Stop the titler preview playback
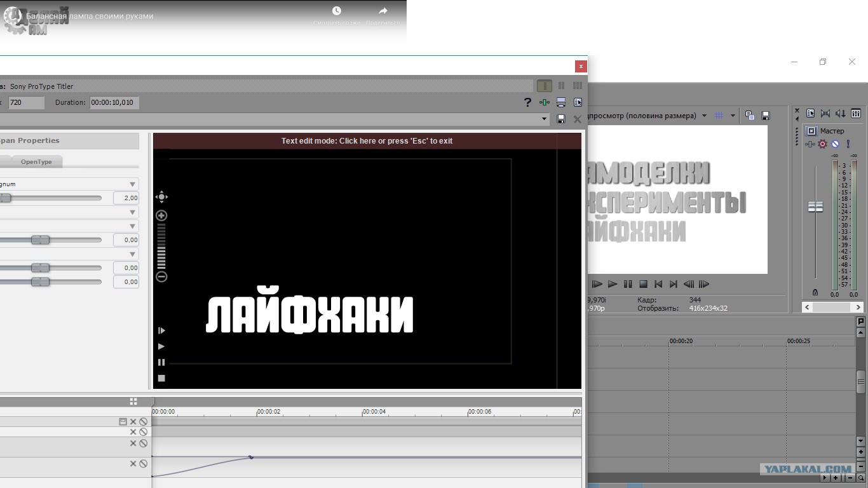This screenshot has height=488, width=868. point(161,378)
